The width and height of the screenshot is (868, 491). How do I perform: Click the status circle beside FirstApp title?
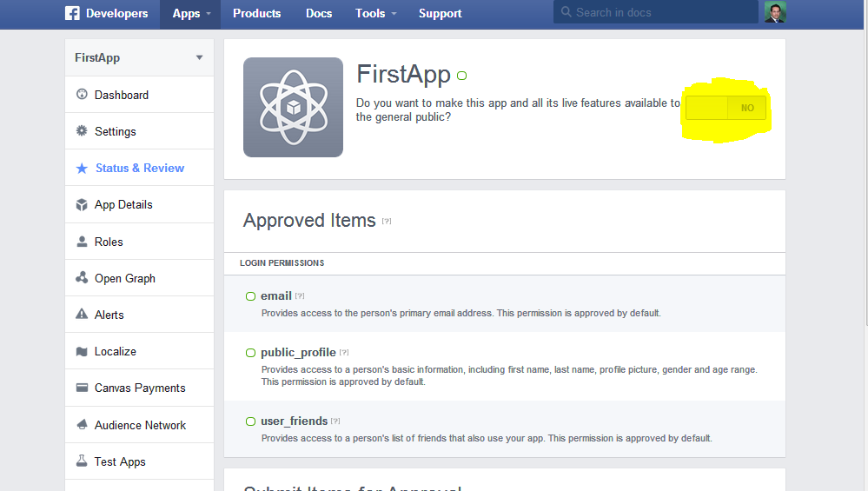coord(461,76)
